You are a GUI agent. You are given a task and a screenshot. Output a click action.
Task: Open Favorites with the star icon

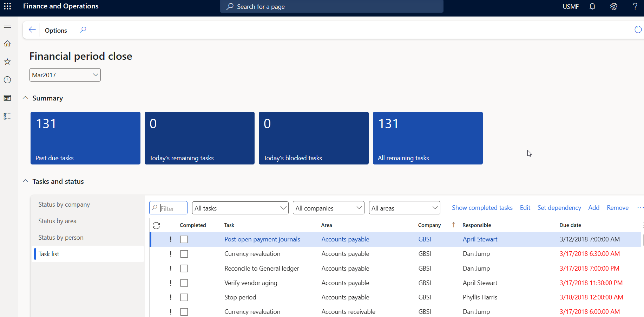click(x=7, y=62)
